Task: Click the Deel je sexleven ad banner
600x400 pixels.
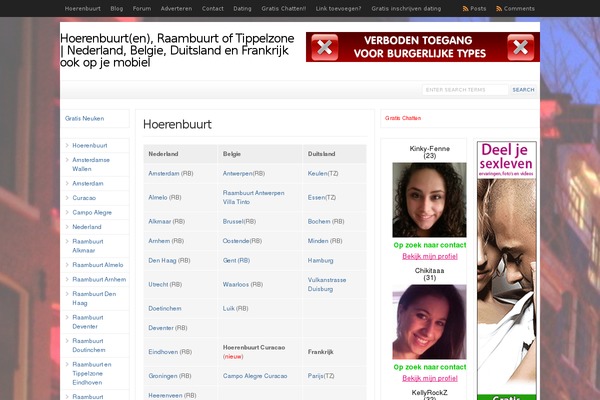Action: pyautogui.click(x=507, y=271)
